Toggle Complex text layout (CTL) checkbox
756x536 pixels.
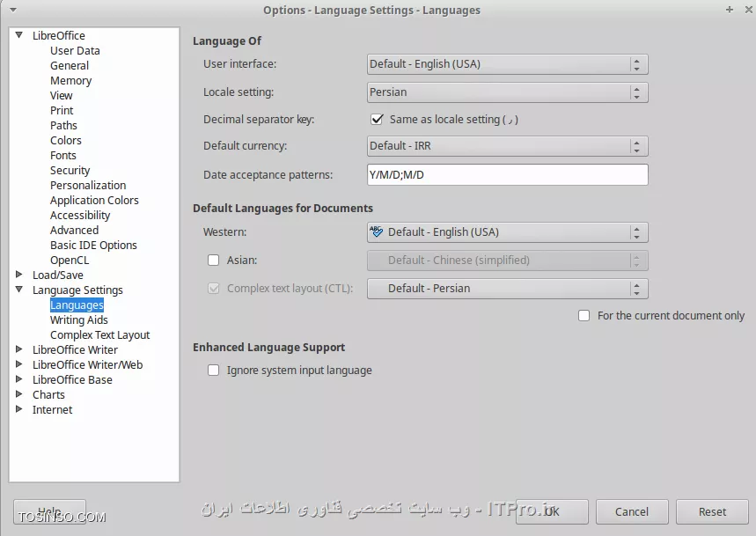pos(213,289)
